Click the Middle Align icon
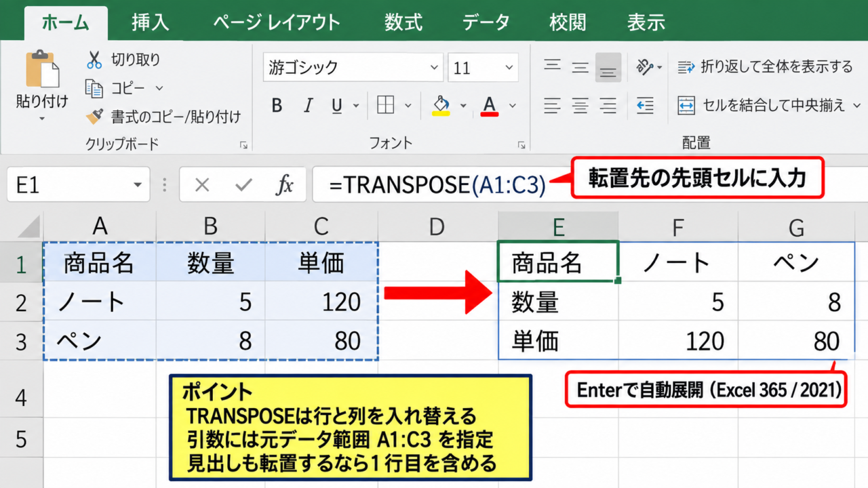868x488 pixels. pyautogui.click(x=580, y=67)
